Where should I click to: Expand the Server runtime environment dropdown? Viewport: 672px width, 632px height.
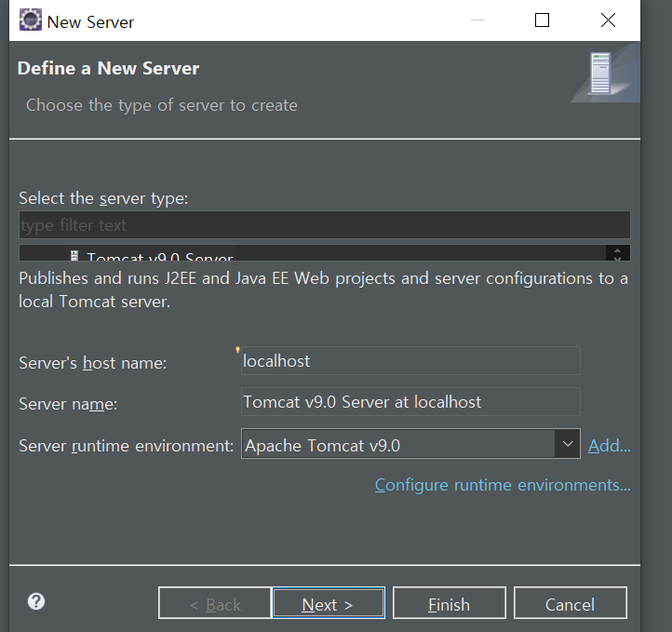click(x=568, y=444)
